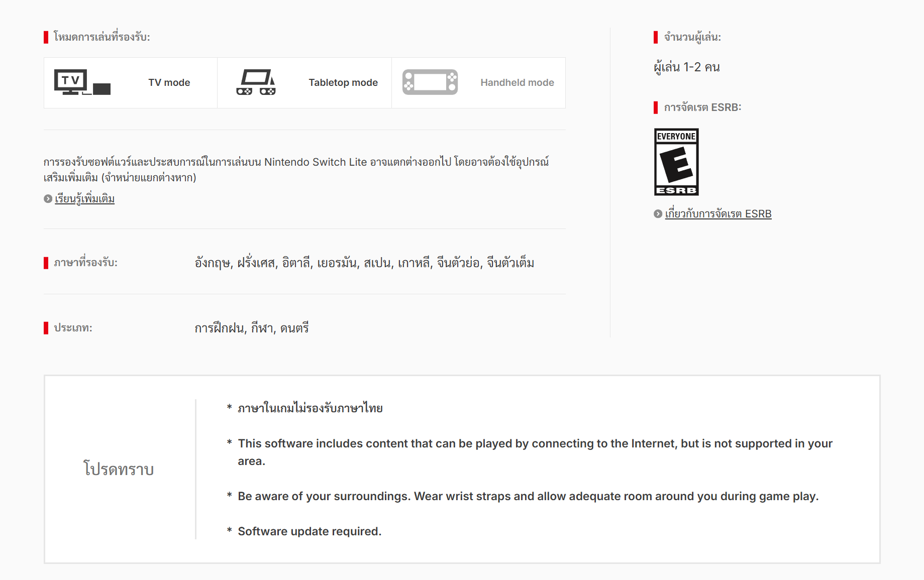Click the genre value การฝึกฝน, กีฬา, ดนตรี

[x=252, y=328]
